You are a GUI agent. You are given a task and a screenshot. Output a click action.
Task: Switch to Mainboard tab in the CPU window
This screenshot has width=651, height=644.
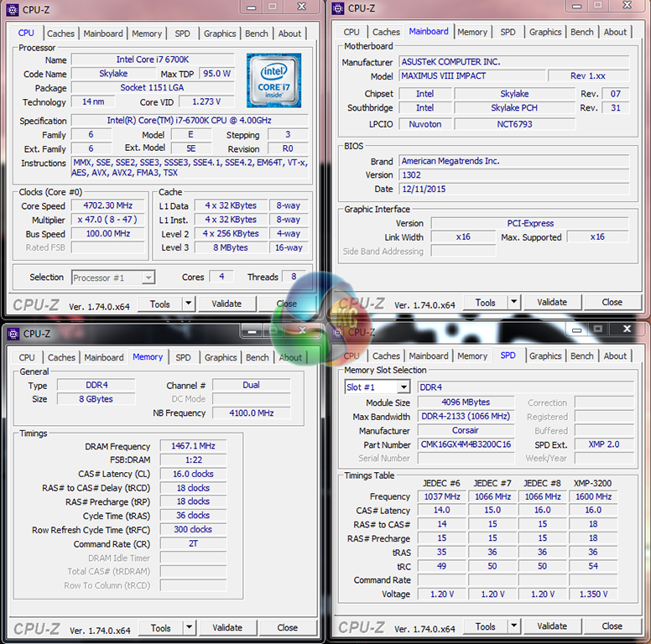(x=103, y=34)
